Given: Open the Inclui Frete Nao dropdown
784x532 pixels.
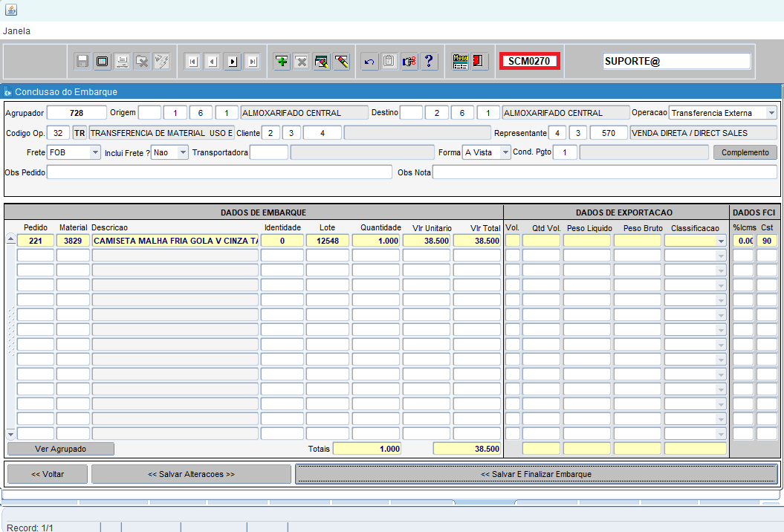Looking at the screenshot, I should coord(183,152).
